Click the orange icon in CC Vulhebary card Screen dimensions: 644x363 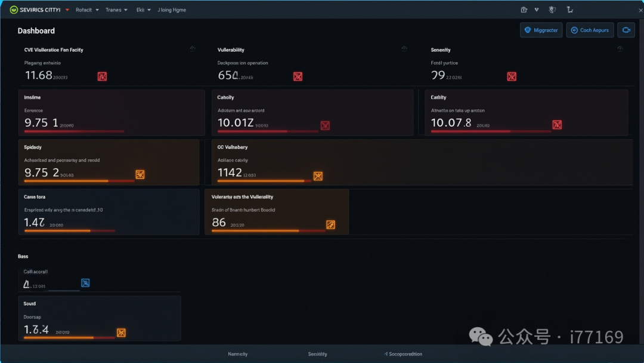[318, 176]
